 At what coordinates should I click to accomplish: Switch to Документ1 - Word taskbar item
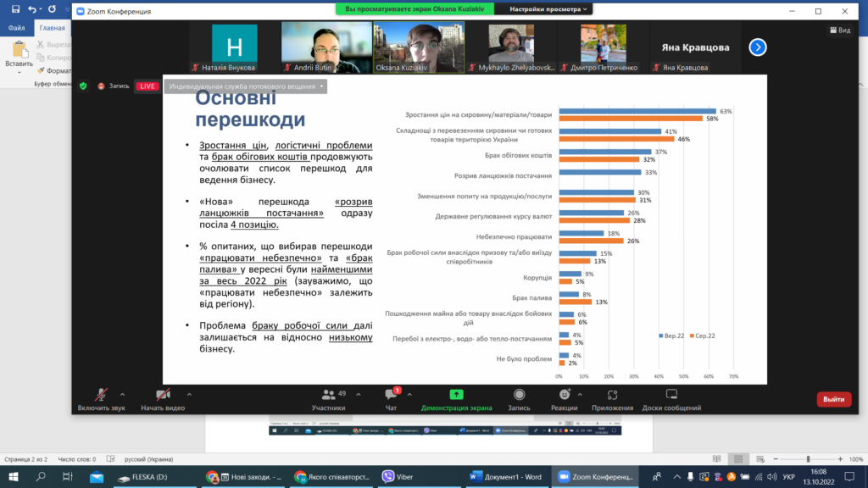click(x=506, y=476)
